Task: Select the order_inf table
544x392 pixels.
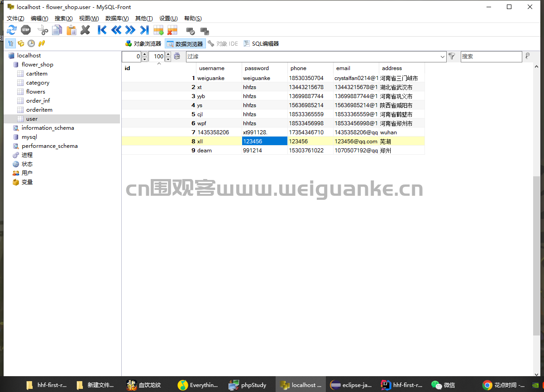Action: pos(38,100)
